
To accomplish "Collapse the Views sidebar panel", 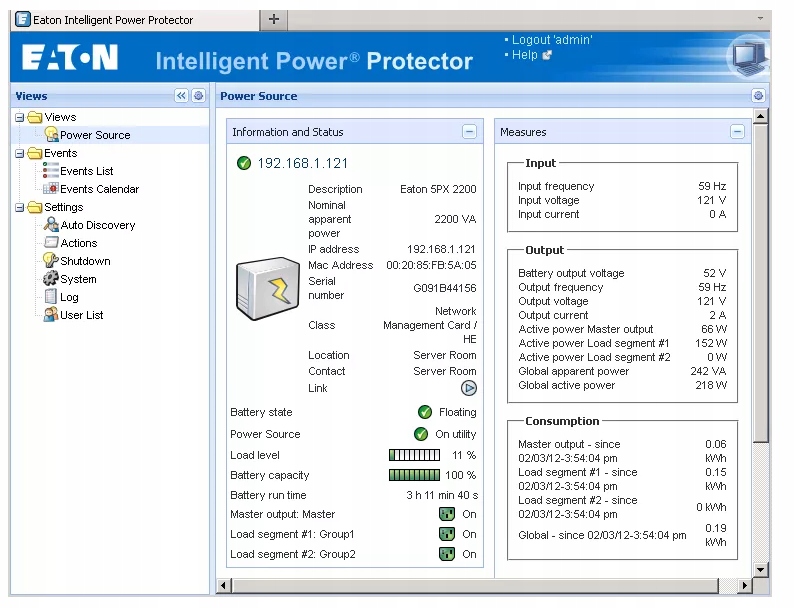I will [181, 95].
